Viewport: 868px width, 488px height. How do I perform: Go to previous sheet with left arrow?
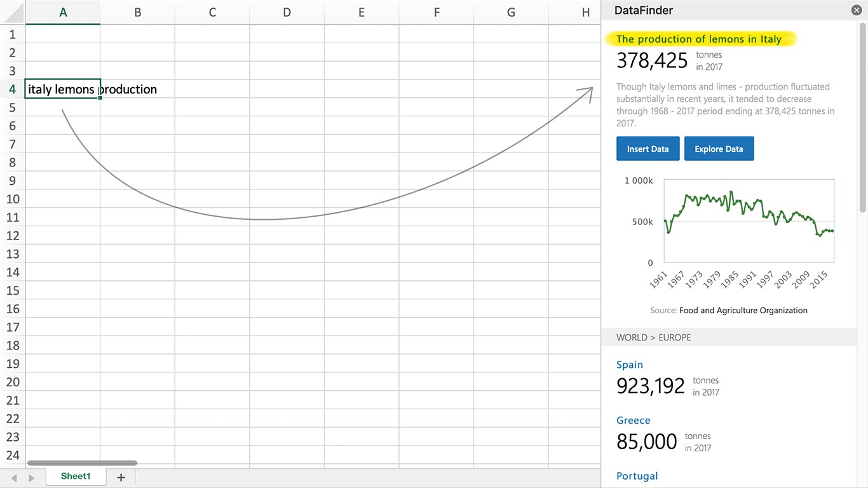(14, 478)
